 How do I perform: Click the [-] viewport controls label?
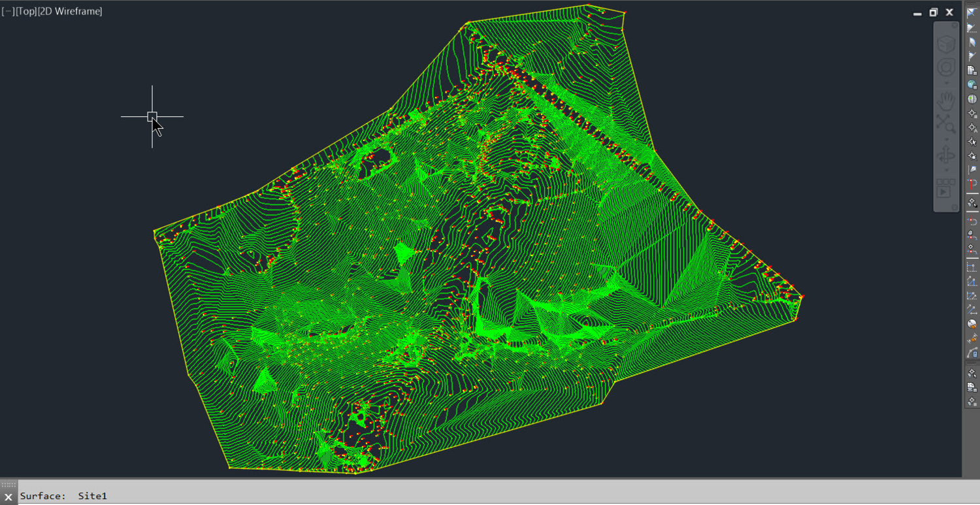(8, 11)
